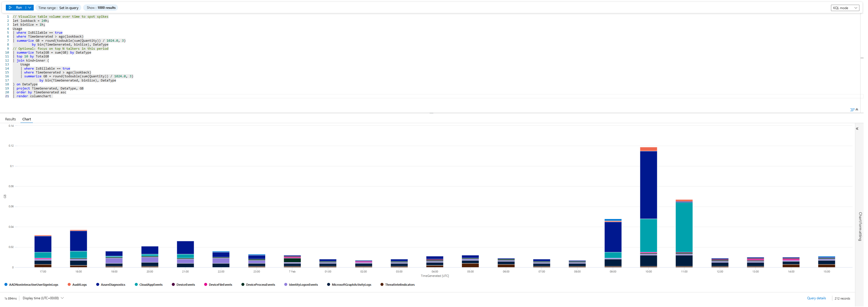This screenshot has width=868, height=307.
Task: Click the tall 10:00 chart column
Action: [x=648, y=185]
